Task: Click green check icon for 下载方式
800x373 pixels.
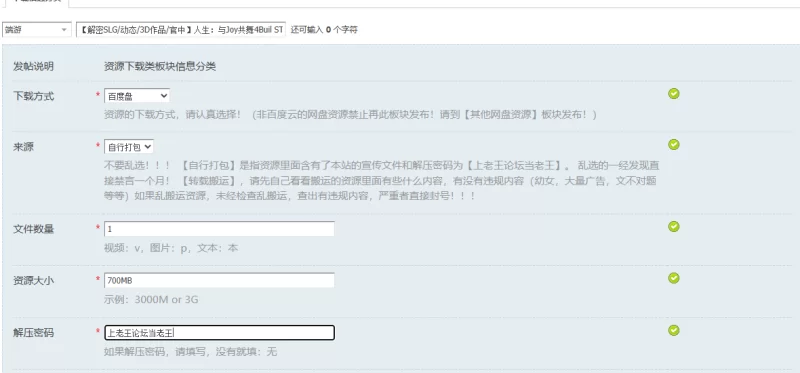Action: (x=674, y=93)
